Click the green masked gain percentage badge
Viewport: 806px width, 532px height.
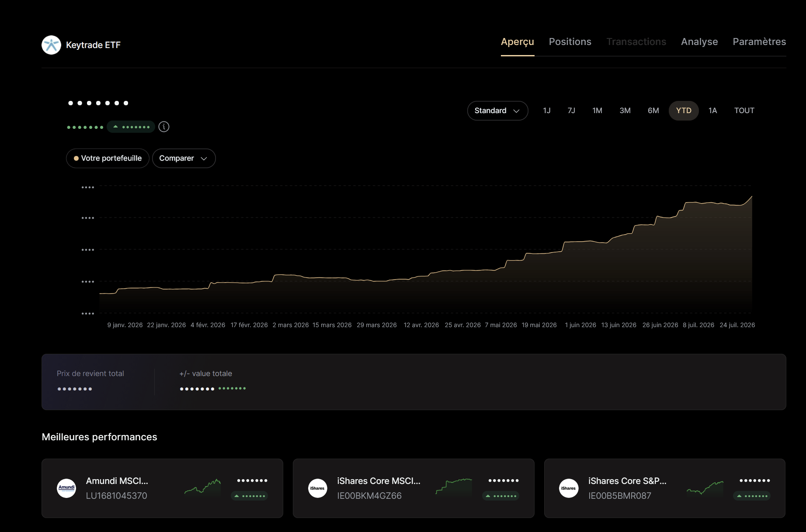tap(131, 127)
